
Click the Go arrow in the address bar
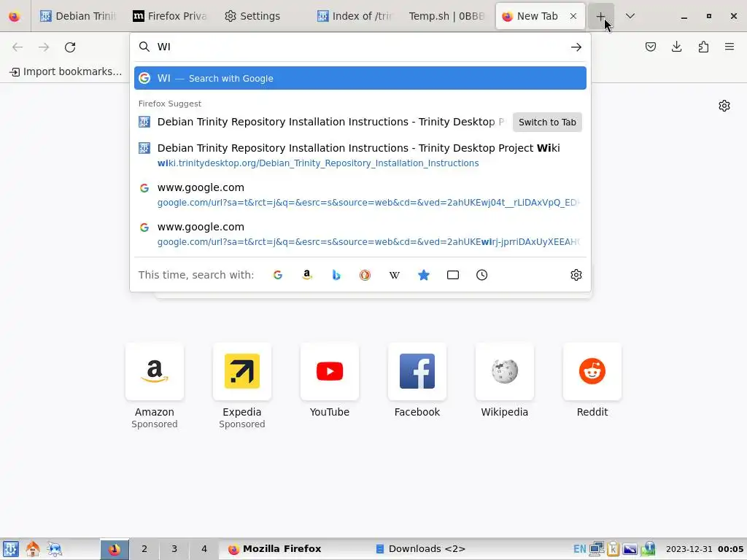click(576, 47)
